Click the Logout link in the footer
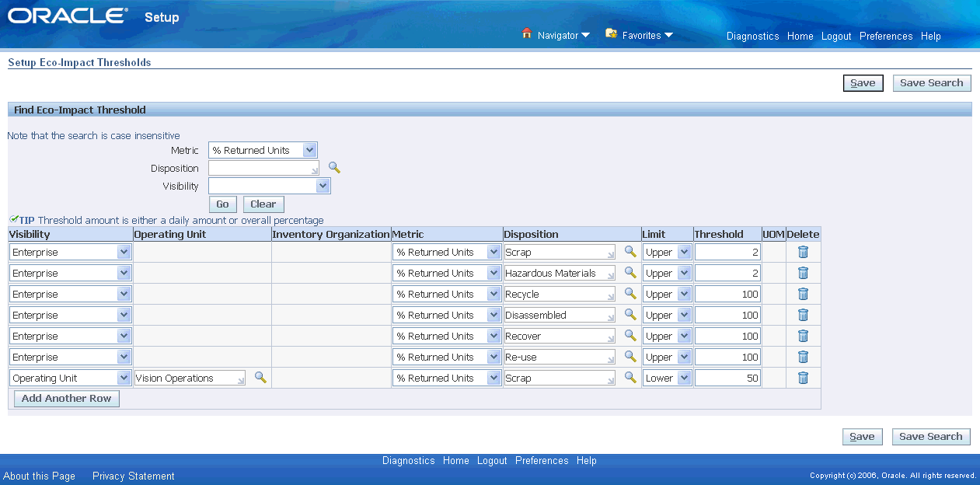980x485 pixels. click(492, 460)
